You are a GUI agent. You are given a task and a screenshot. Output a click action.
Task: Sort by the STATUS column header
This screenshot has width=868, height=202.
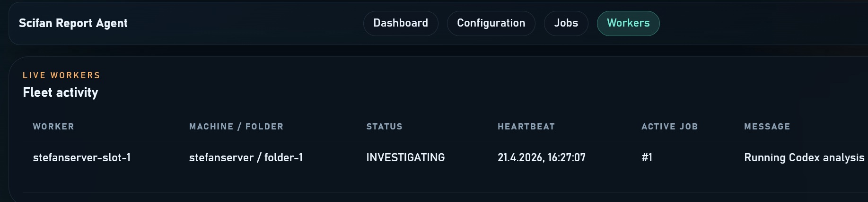pos(384,127)
